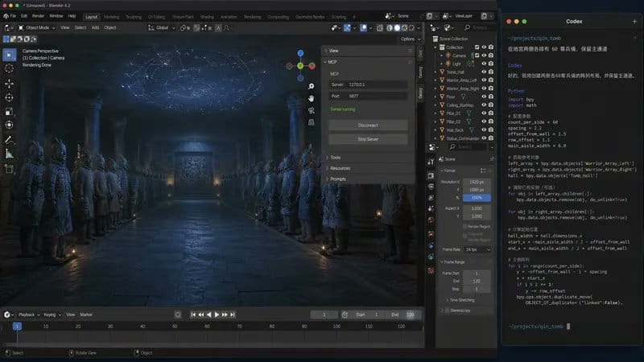Jump to last frame in timeline

pyautogui.click(x=233, y=315)
